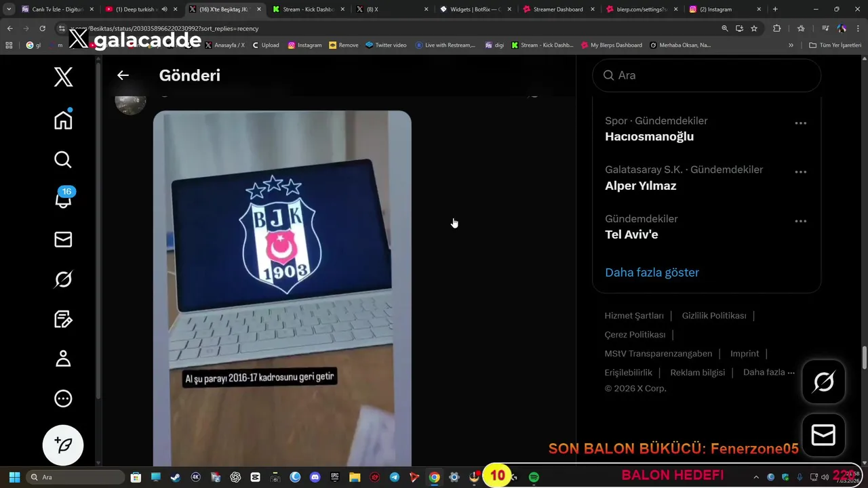
Task: Open Imprint footer link
Action: [745, 354]
